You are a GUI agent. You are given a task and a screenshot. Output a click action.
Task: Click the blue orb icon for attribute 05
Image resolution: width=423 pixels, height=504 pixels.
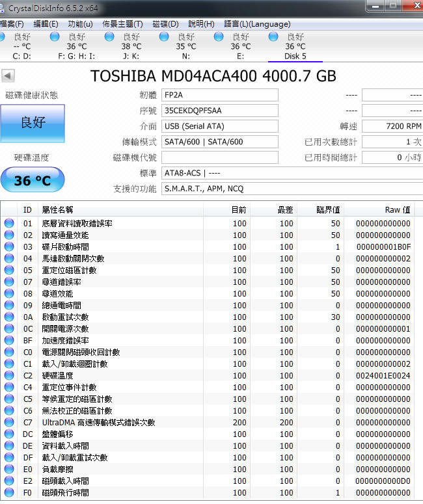9,271
